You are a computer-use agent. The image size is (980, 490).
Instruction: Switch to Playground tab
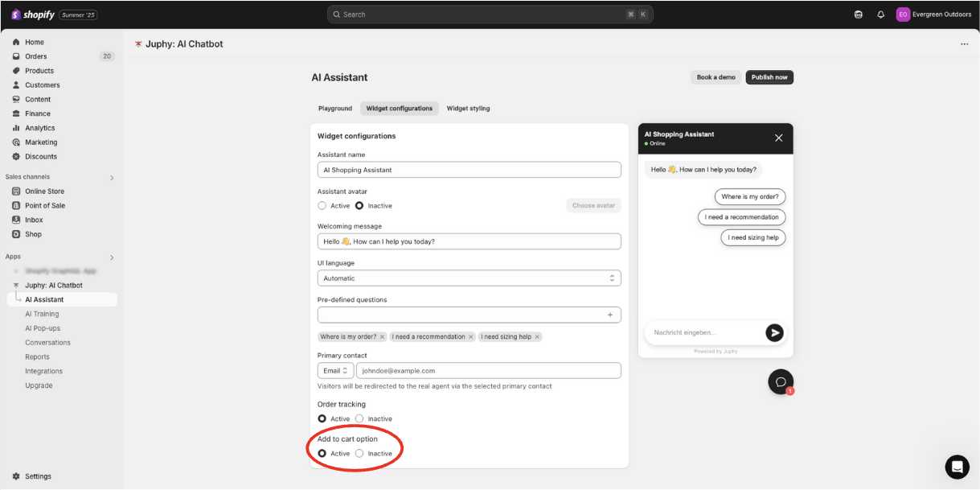click(x=335, y=109)
